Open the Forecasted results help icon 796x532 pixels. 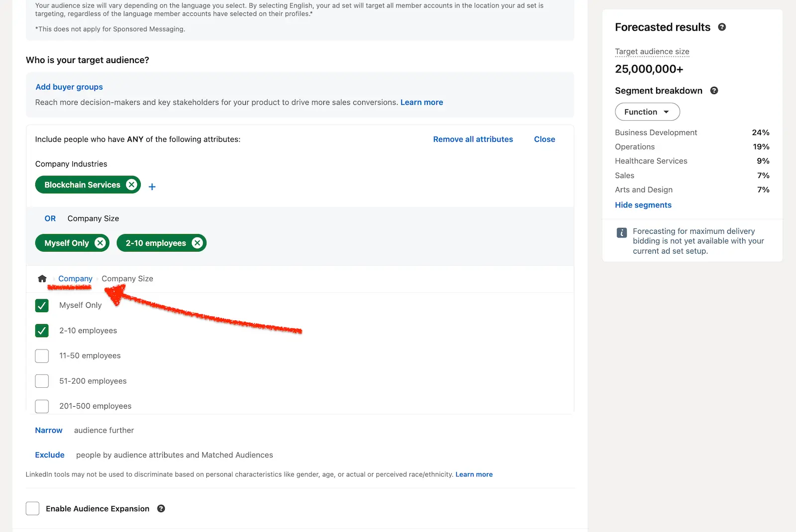[722, 27]
